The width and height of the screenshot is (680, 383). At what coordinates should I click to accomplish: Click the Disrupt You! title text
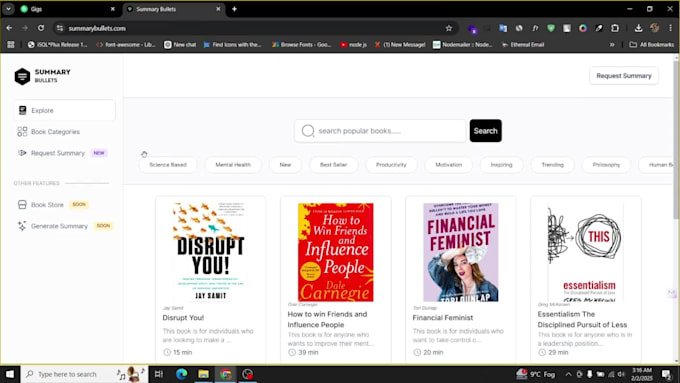pyautogui.click(x=183, y=318)
